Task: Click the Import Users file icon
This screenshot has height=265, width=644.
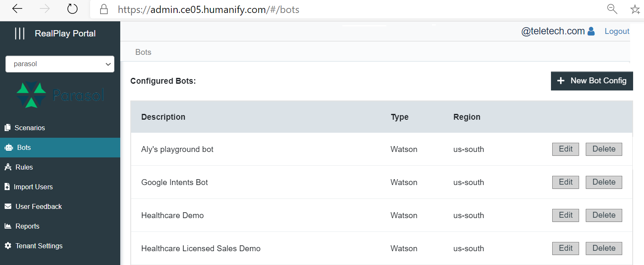Action: point(7,187)
